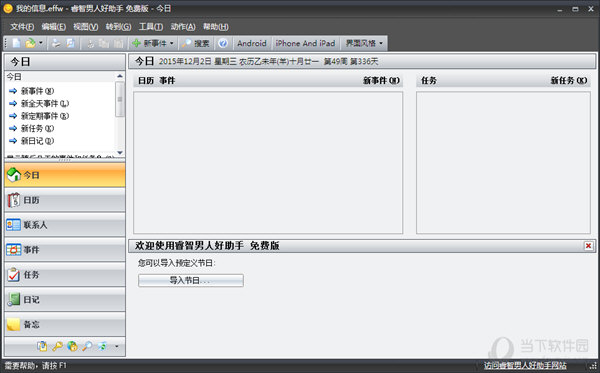Click 新任务 (K) sidebar link

[37, 129]
